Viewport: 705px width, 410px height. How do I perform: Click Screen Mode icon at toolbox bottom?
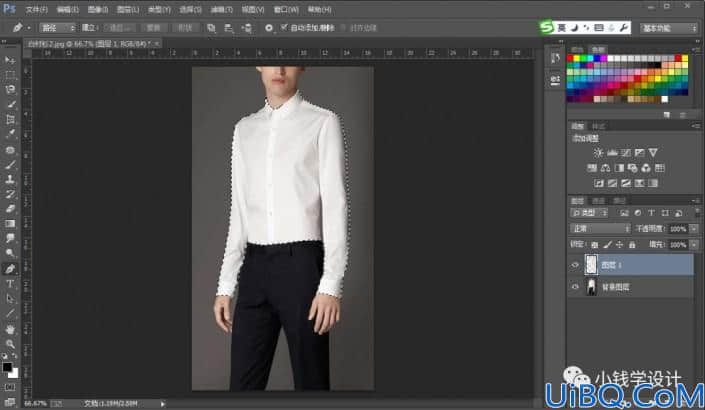click(x=10, y=401)
